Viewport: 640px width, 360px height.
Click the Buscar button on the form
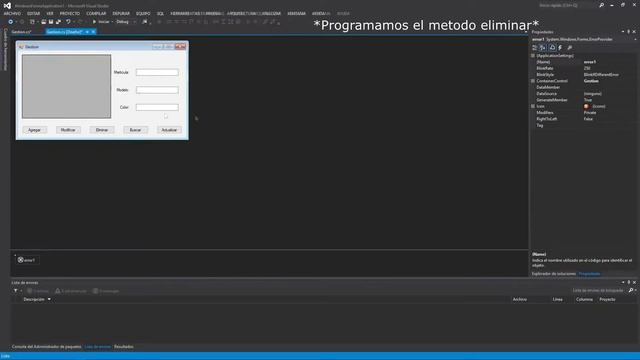(x=136, y=130)
